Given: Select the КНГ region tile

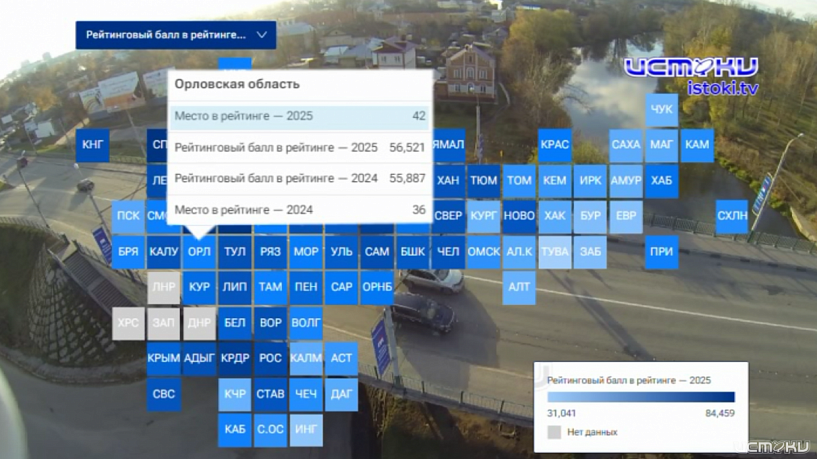Looking at the screenshot, I should pos(92,145).
